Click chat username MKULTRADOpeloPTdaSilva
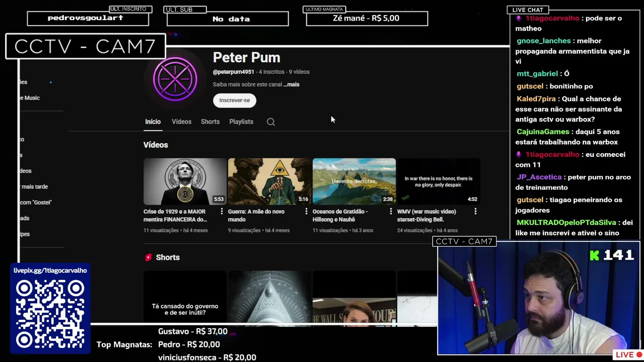Image resolution: width=644 pixels, height=362 pixels. point(566,223)
